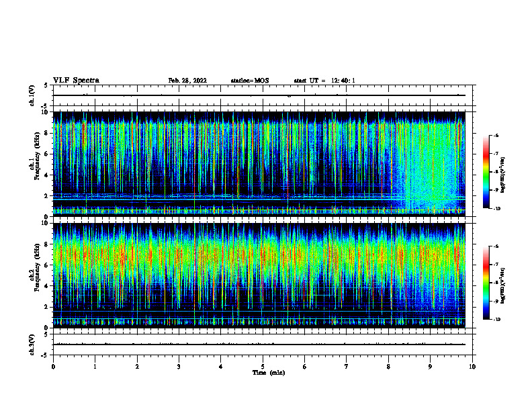Click the broadband noise burst in ch.1 spectrogram
The image size is (532, 411).
[429, 166]
